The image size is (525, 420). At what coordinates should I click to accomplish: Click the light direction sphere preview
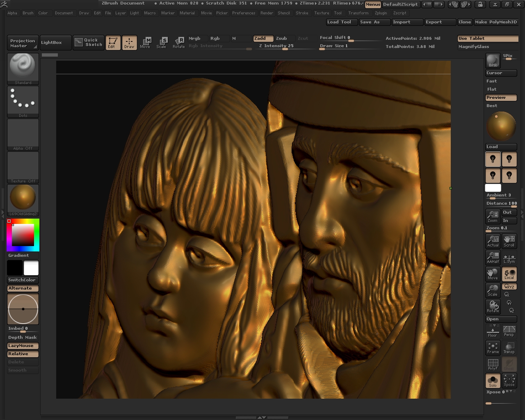point(501,126)
